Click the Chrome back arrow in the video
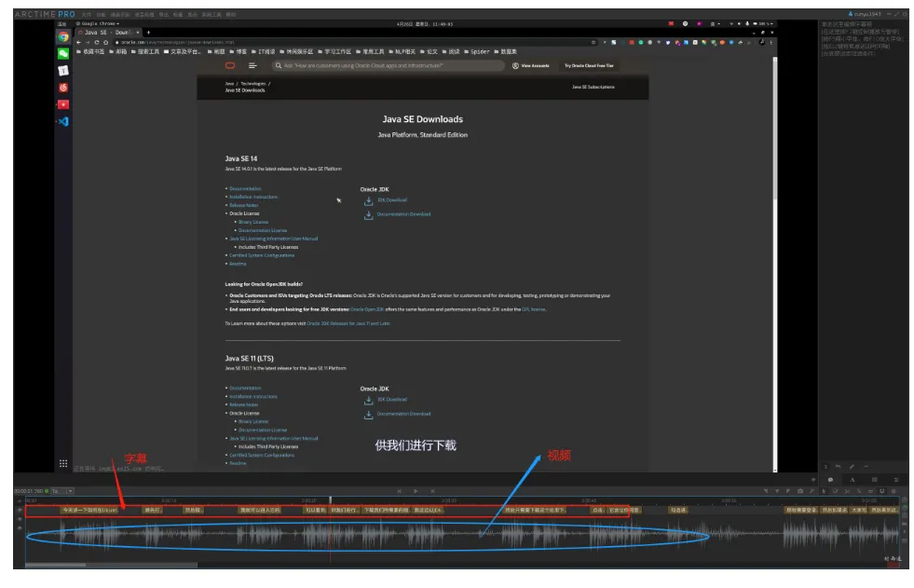 78,42
